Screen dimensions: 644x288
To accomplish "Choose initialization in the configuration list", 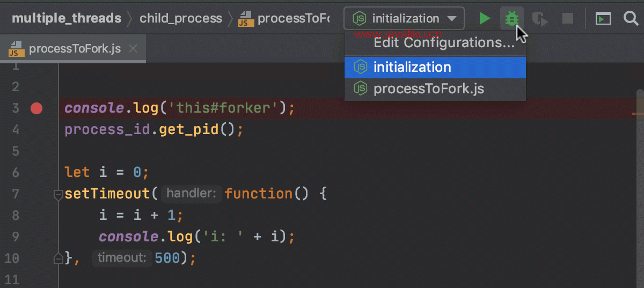I will coord(435,67).
